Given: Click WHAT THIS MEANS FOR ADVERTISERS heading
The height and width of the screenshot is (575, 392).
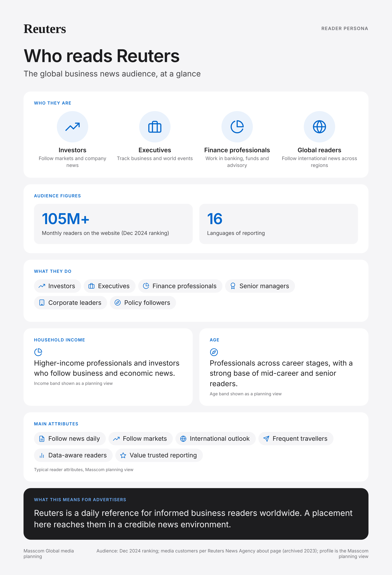Looking at the screenshot, I should (x=80, y=500).
